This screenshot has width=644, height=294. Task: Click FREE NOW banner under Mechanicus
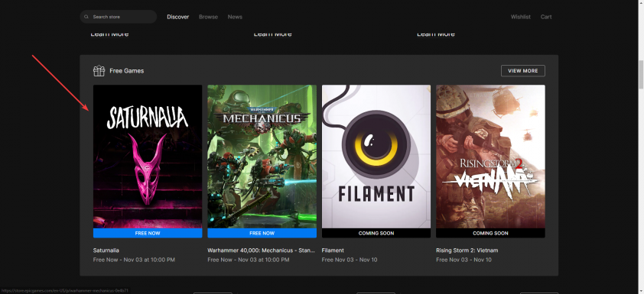pyautogui.click(x=262, y=233)
